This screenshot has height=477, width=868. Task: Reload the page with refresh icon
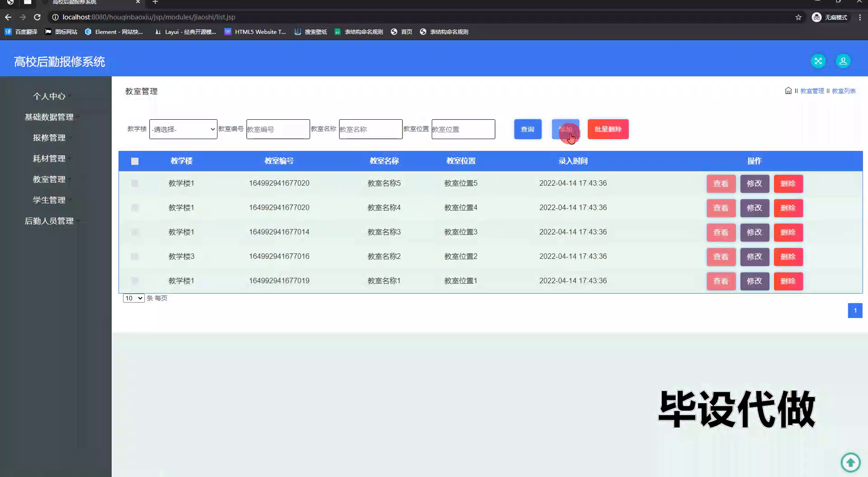(38, 17)
